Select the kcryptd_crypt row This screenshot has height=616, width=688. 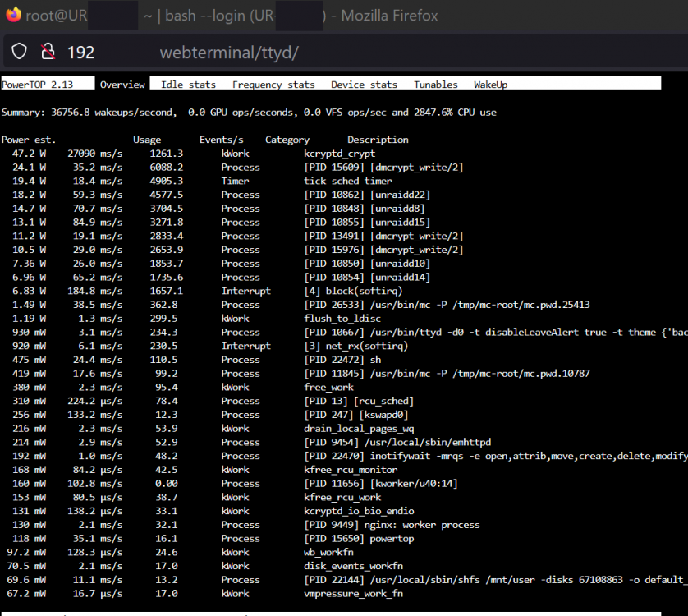[x=194, y=154]
